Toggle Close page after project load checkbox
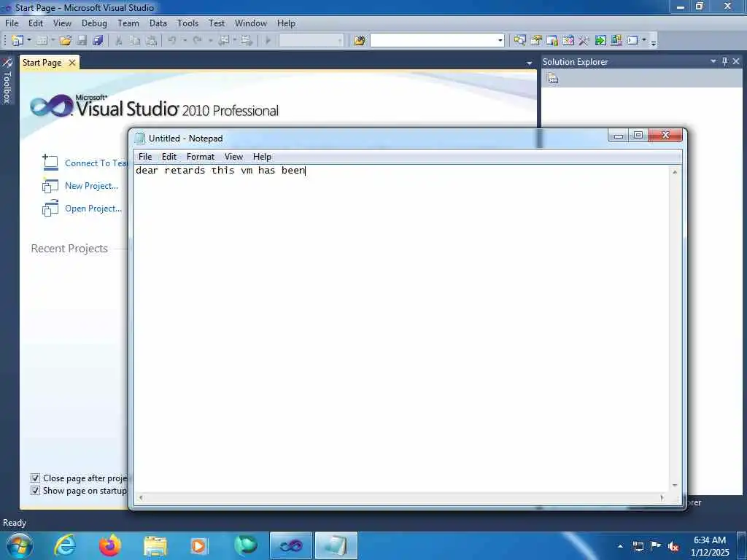Viewport: 747px width, 560px height. point(35,478)
